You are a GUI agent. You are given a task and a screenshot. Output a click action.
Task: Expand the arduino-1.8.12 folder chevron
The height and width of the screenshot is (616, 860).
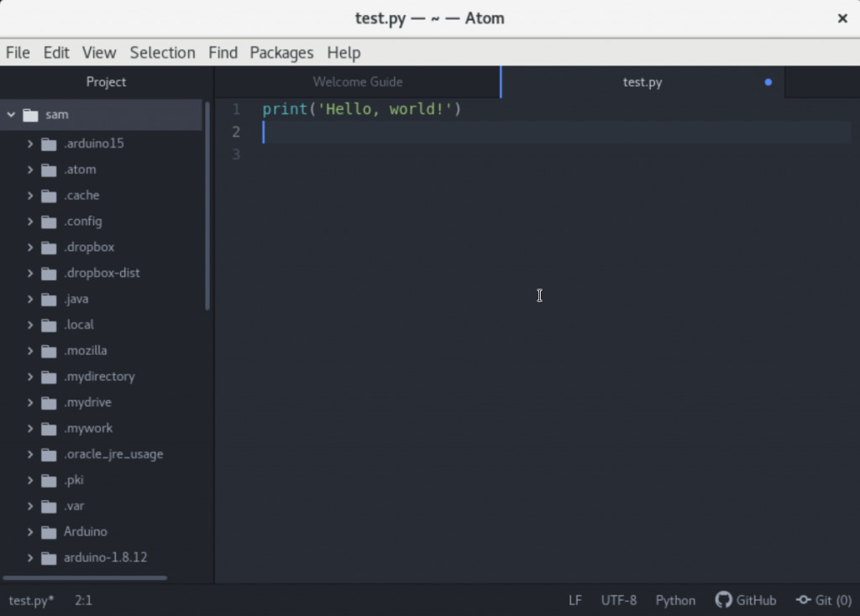(x=30, y=558)
